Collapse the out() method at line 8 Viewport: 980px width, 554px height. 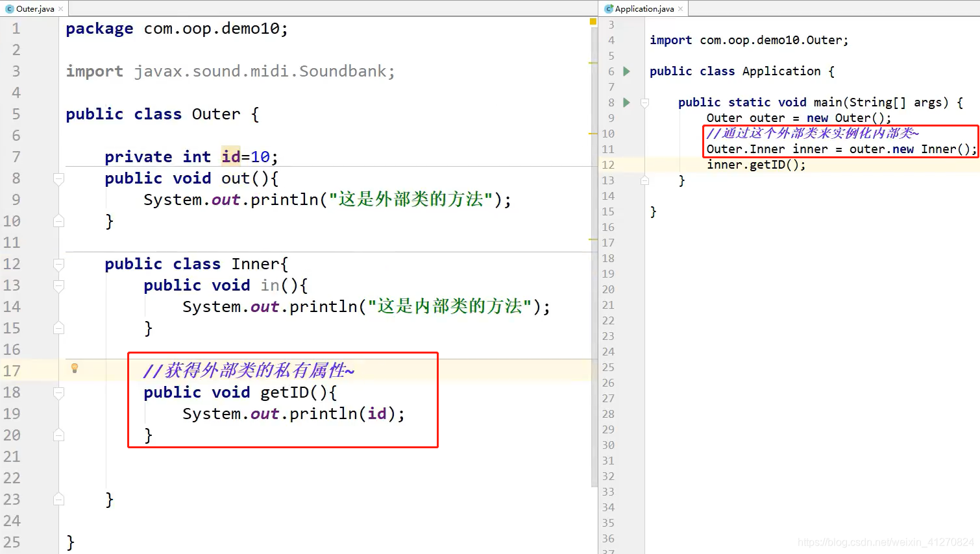58,178
